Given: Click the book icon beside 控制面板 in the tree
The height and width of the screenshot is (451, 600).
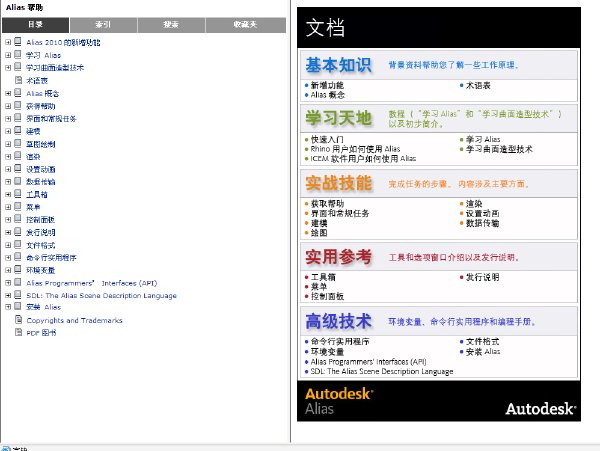Looking at the screenshot, I should (x=18, y=219).
